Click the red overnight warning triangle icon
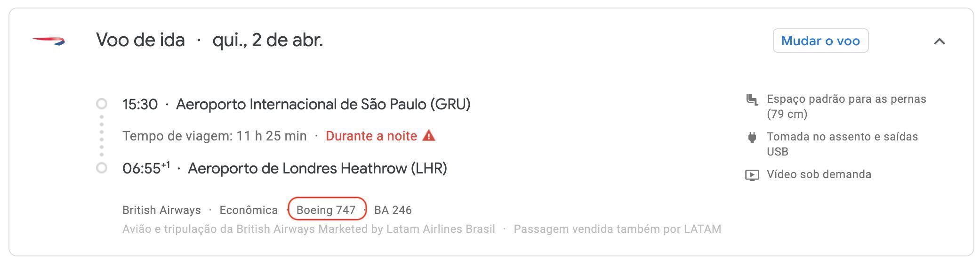This screenshot has height=263, width=980. [429, 136]
